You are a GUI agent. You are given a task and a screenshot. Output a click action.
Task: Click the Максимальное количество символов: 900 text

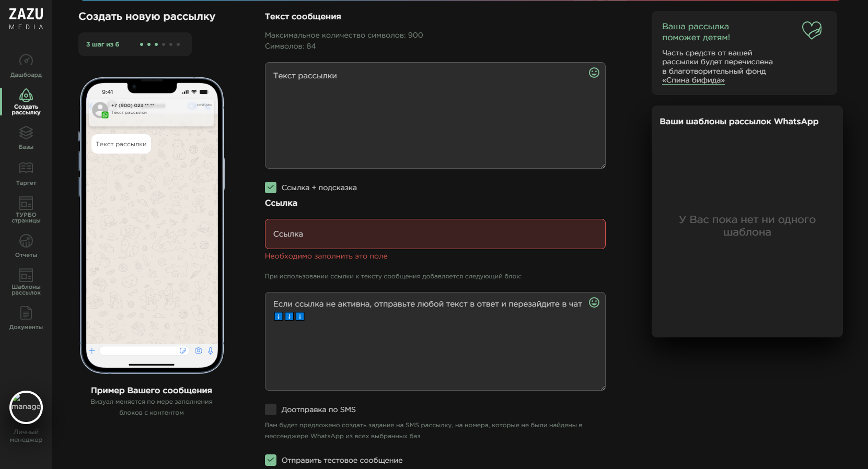[344, 35]
